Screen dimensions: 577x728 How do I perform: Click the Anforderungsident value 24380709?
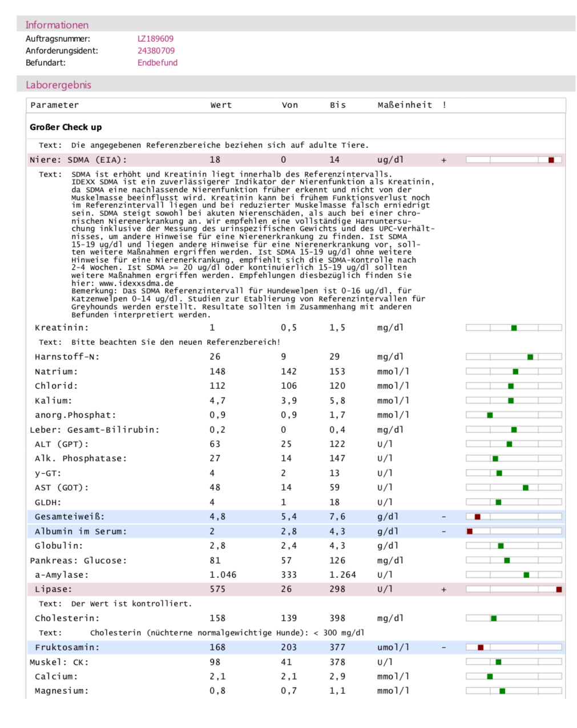click(156, 51)
